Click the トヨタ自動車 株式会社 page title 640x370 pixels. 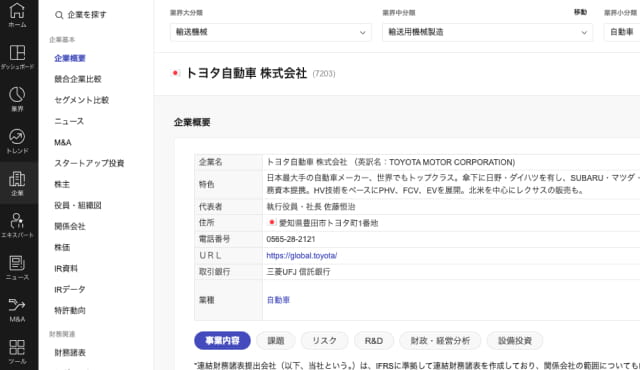[246, 73]
